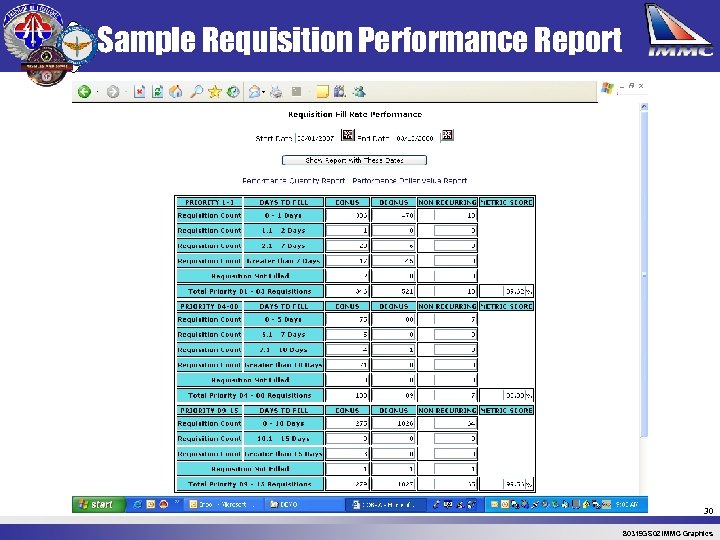The image size is (720, 540).
Task: Click the End Date input field
Action: coord(415,138)
